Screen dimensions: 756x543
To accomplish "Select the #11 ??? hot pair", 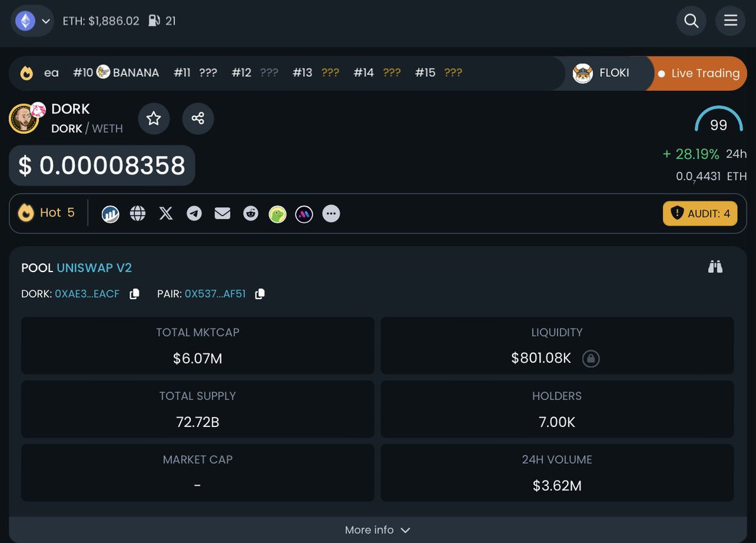I will coord(195,72).
